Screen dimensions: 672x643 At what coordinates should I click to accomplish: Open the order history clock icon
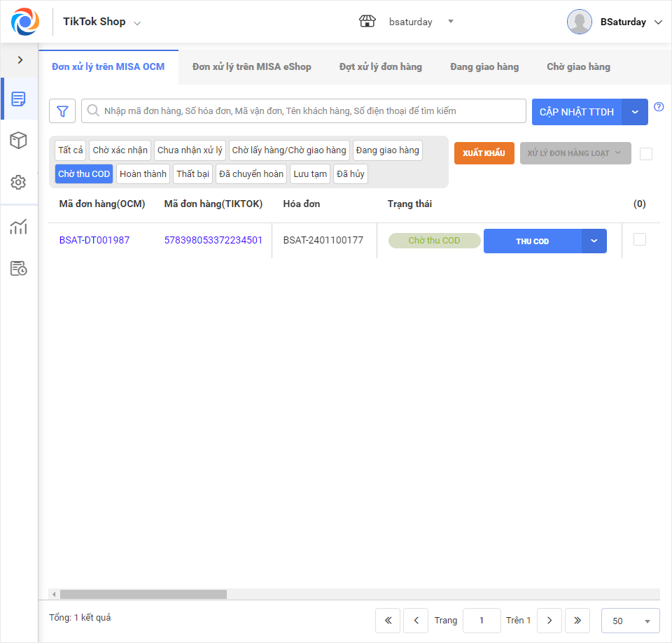click(18, 268)
